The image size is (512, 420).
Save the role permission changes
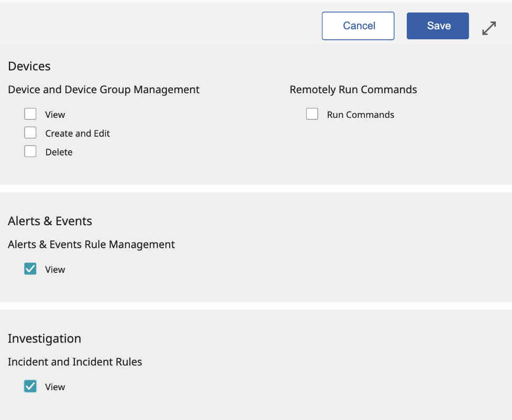pos(438,26)
